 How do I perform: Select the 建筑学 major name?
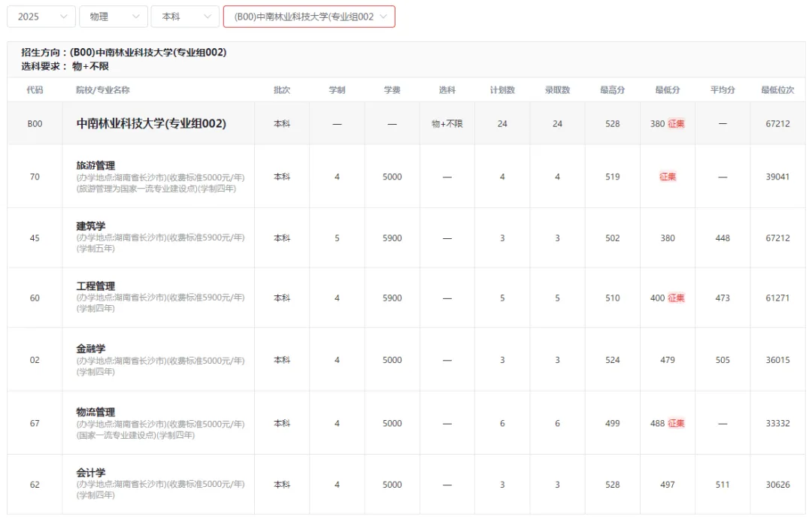point(91,226)
